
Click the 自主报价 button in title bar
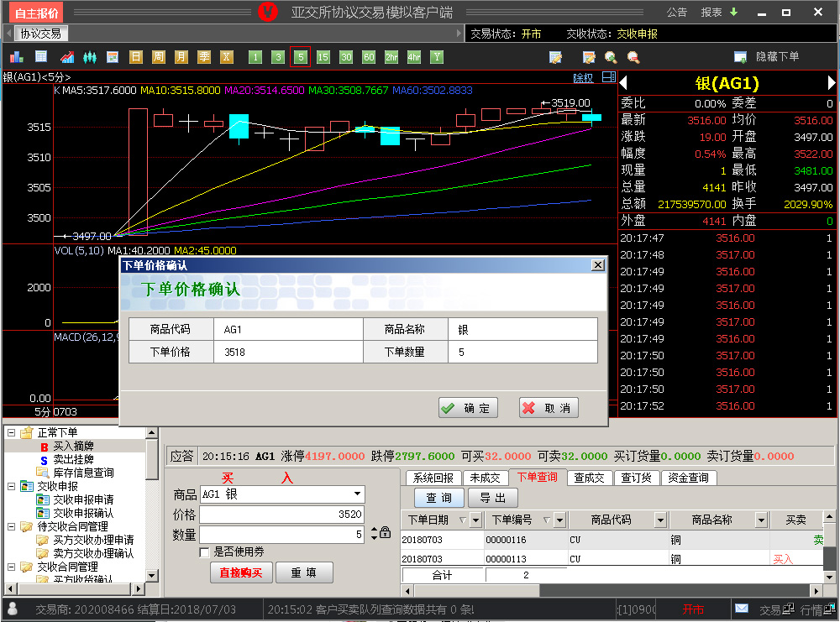pos(36,13)
